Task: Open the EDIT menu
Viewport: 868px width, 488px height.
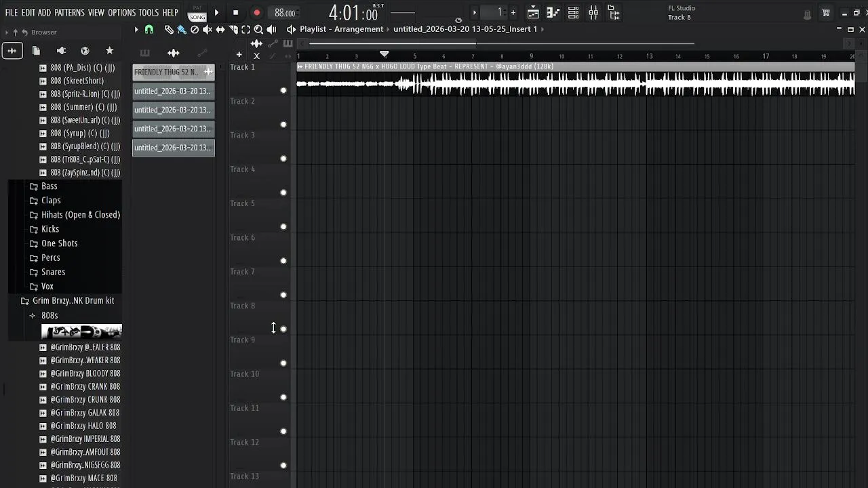Action: point(28,13)
